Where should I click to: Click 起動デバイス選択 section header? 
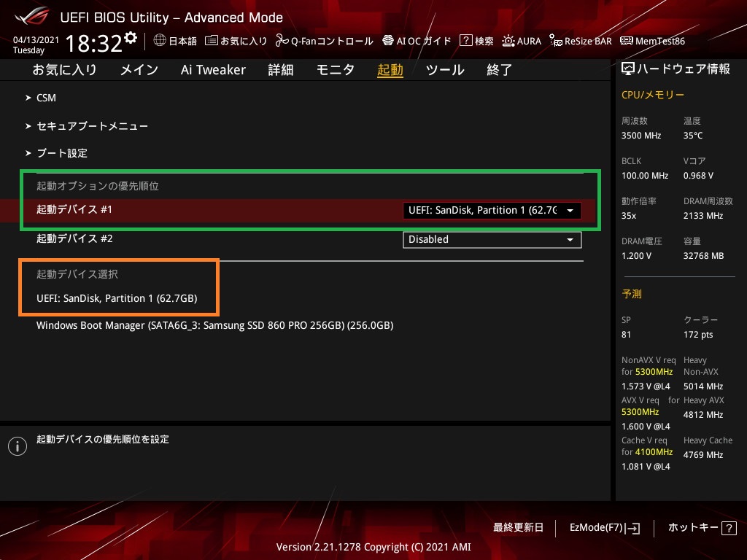click(77, 274)
